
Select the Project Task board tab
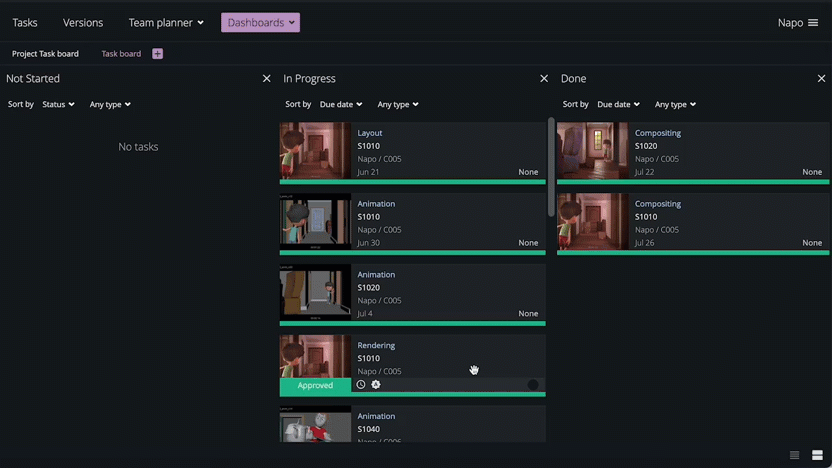(x=45, y=54)
